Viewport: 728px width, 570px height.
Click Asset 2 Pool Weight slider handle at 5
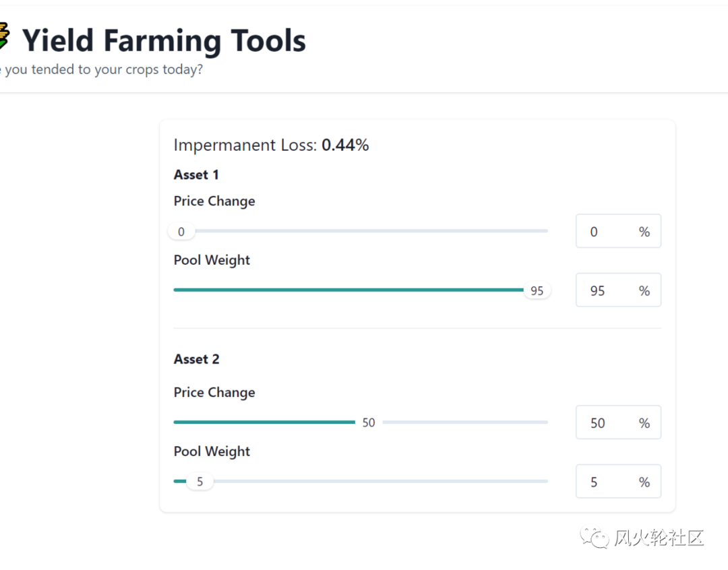[x=200, y=482]
